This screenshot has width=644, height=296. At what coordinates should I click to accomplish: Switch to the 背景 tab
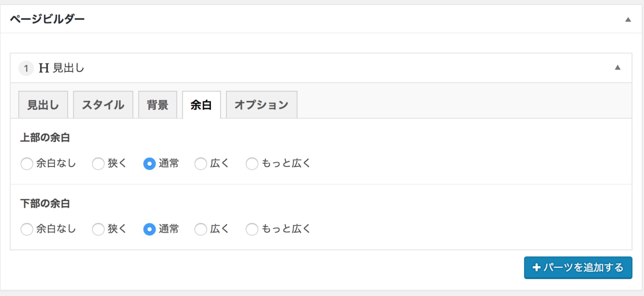[157, 105]
